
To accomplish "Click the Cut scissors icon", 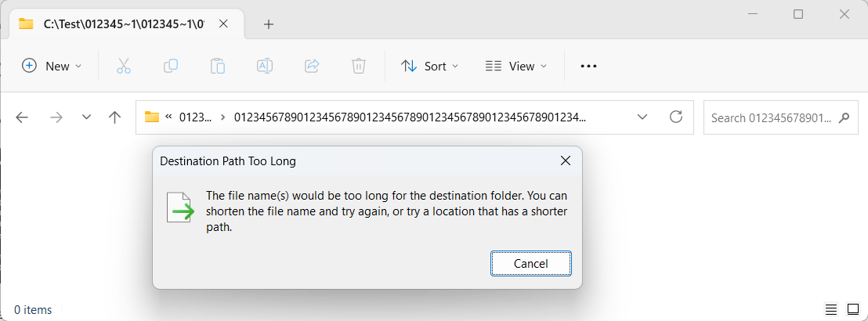I will pyautogui.click(x=124, y=67).
